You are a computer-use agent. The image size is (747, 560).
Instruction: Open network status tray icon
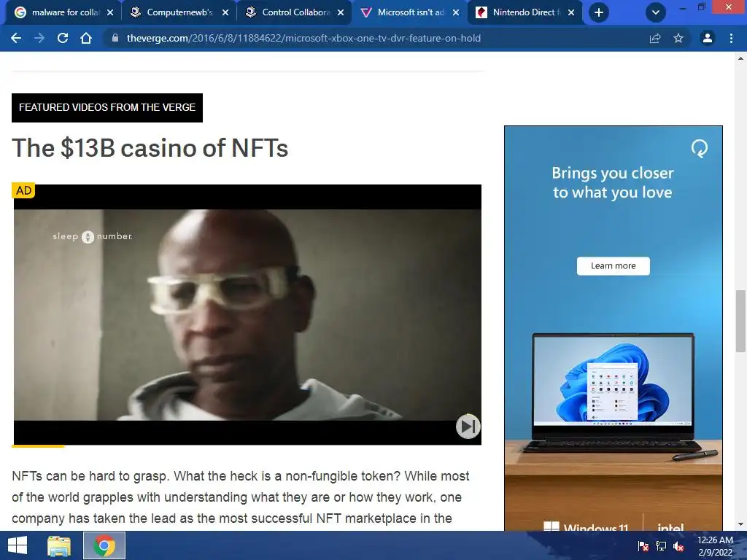pos(661,546)
